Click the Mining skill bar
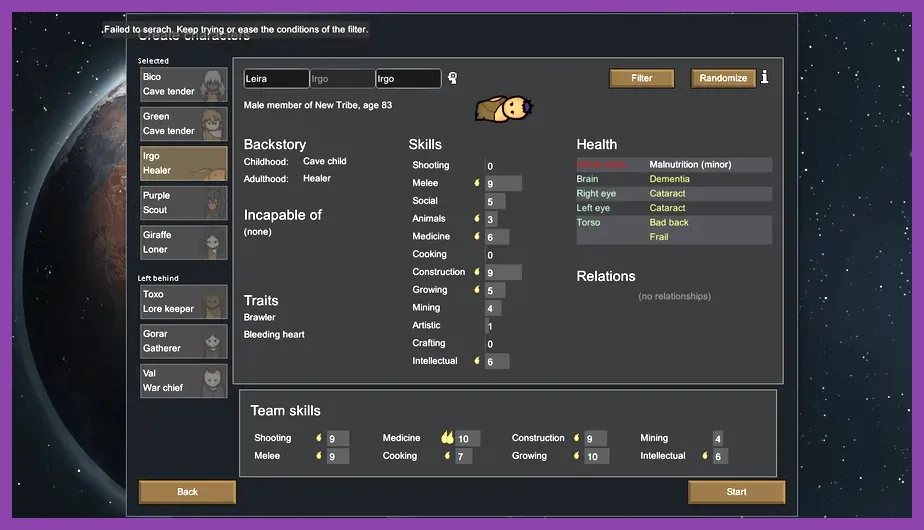The height and width of the screenshot is (530, 924). tap(493, 308)
